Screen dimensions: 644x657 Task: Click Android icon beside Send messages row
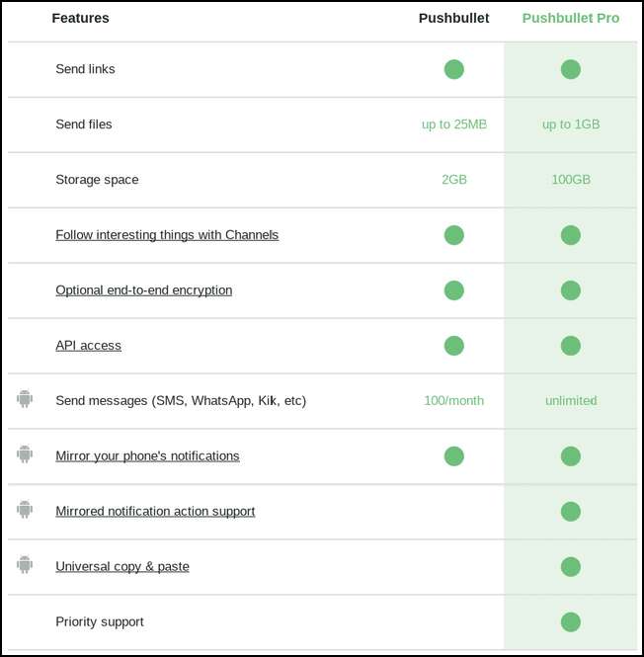[25, 399]
